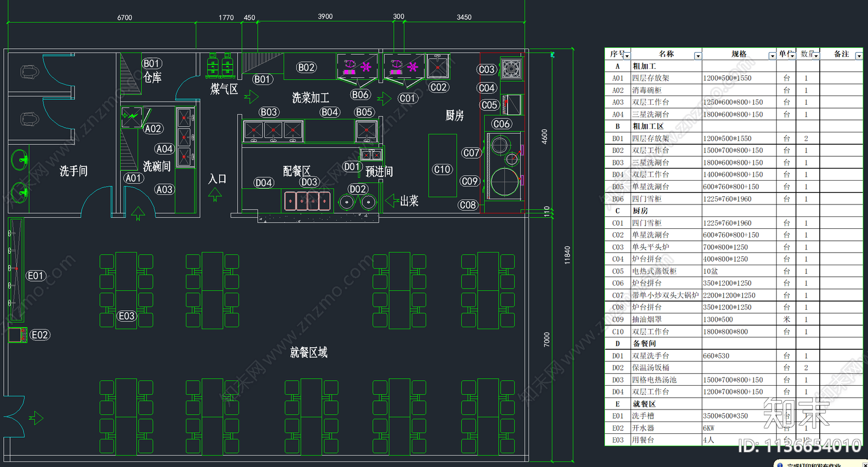Select the 消毒碗柜 name cell

point(666,90)
